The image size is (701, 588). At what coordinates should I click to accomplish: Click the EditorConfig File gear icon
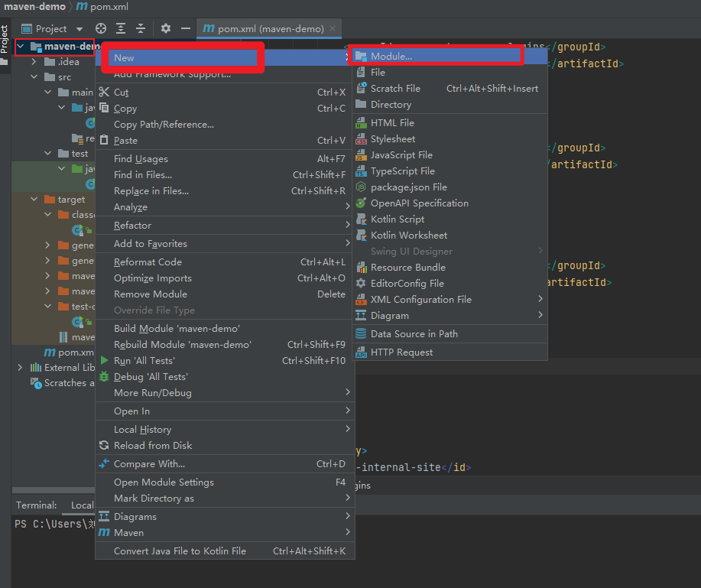pyautogui.click(x=361, y=284)
